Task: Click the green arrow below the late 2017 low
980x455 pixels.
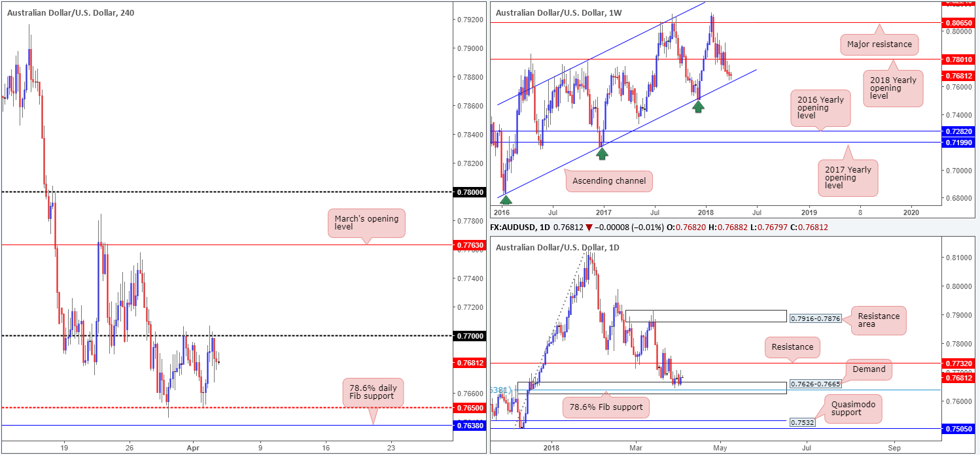Action: pos(698,106)
